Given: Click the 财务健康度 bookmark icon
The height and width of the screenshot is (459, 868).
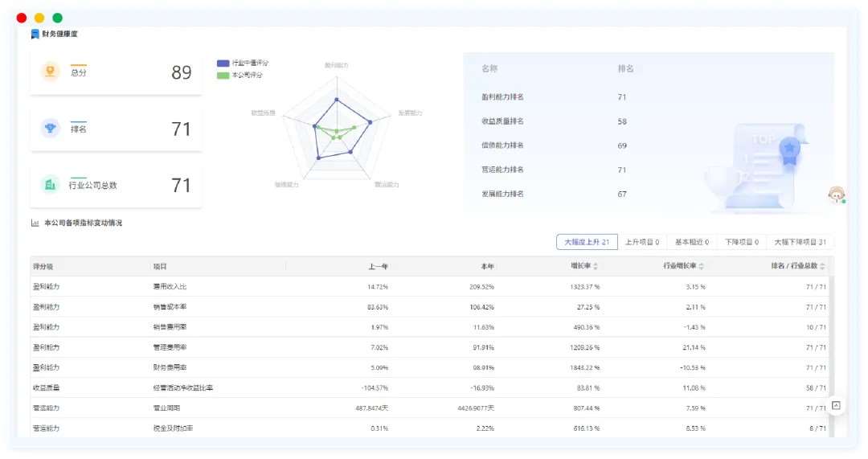Looking at the screenshot, I should 35,34.
